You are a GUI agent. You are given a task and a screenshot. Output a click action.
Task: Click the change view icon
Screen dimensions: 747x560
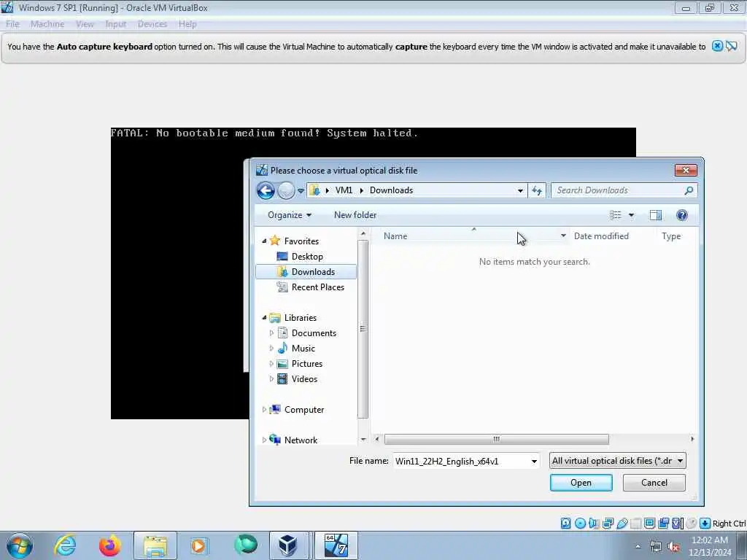point(616,215)
